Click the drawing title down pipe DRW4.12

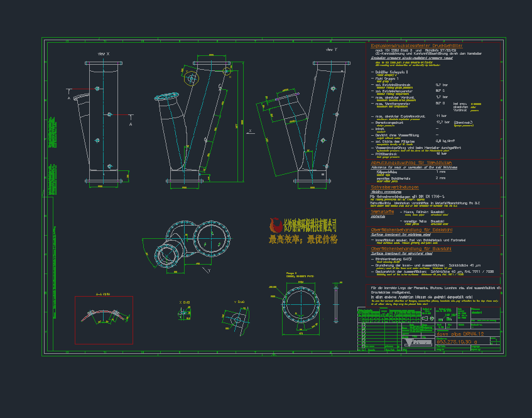[x=462, y=334]
